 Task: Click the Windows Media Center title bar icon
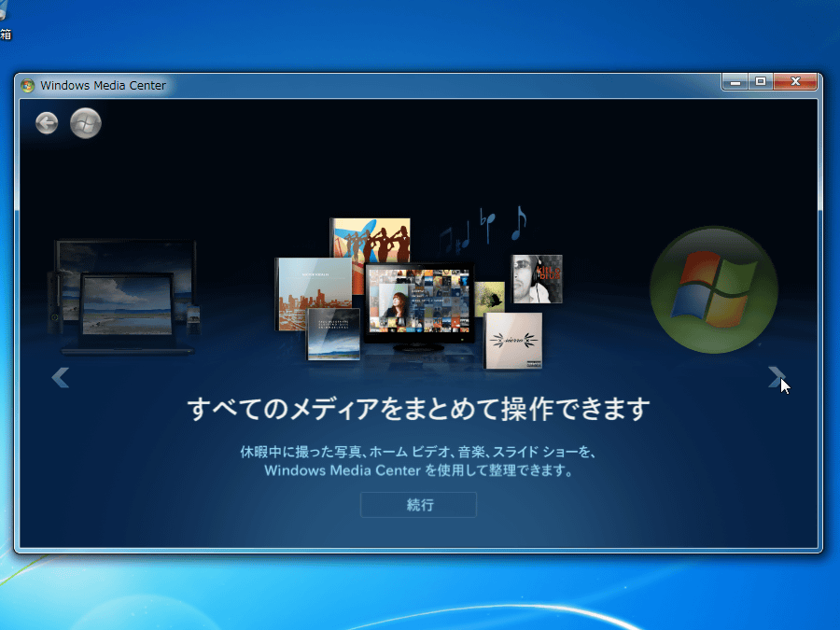tap(27, 85)
